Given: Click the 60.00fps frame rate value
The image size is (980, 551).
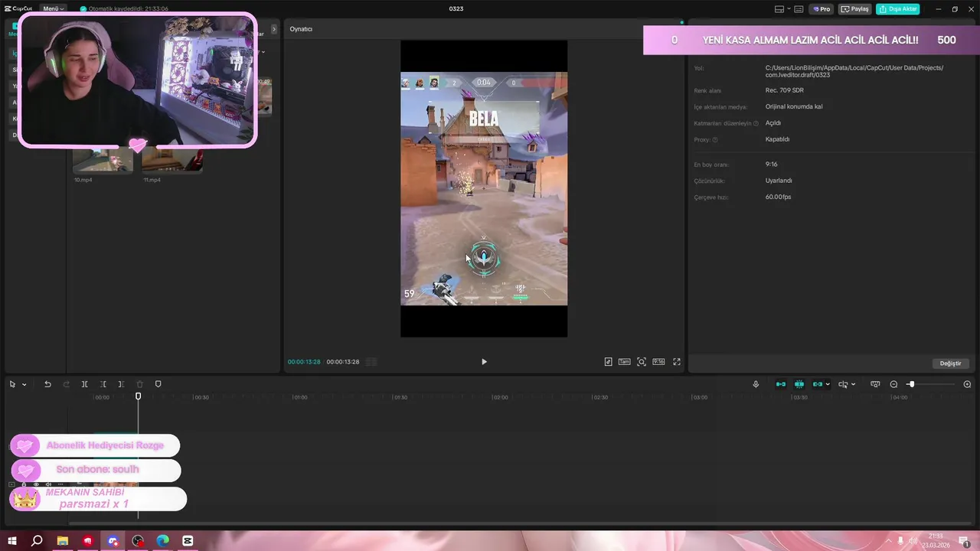Looking at the screenshot, I should click(x=778, y=197).
